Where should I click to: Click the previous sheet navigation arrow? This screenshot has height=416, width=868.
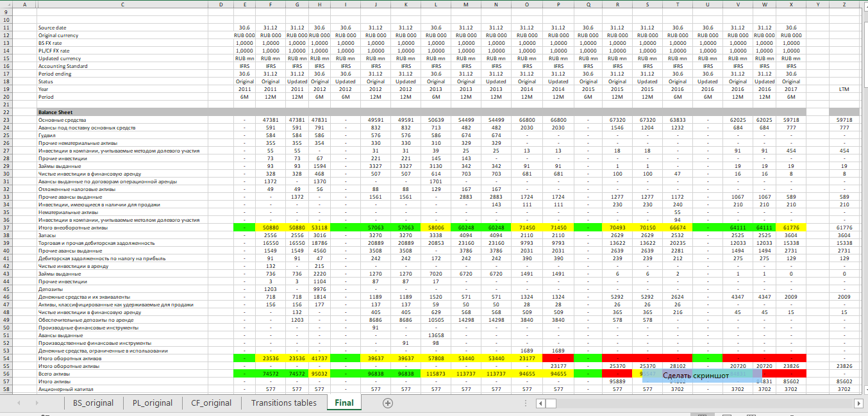pos(19,403)
